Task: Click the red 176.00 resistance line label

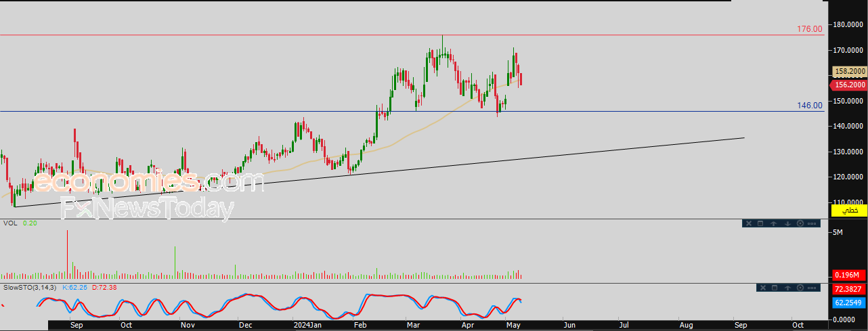Action: click(810, 29)
